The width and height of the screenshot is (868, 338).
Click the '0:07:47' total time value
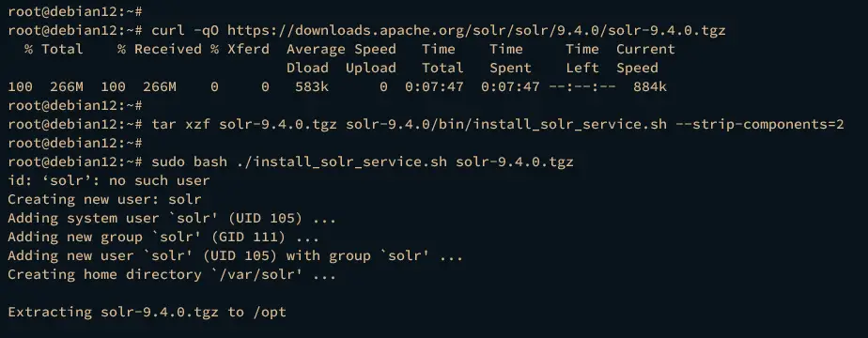click(434, 87)
